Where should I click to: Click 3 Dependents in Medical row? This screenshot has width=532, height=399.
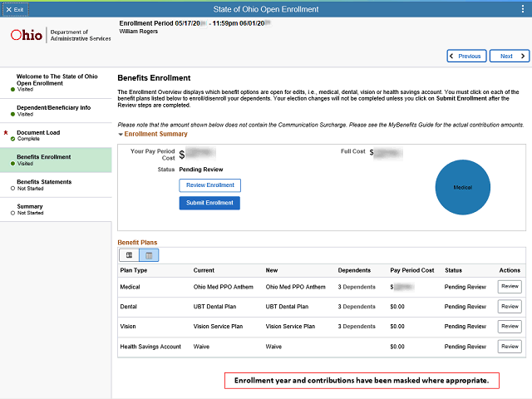tap(357, 287)
